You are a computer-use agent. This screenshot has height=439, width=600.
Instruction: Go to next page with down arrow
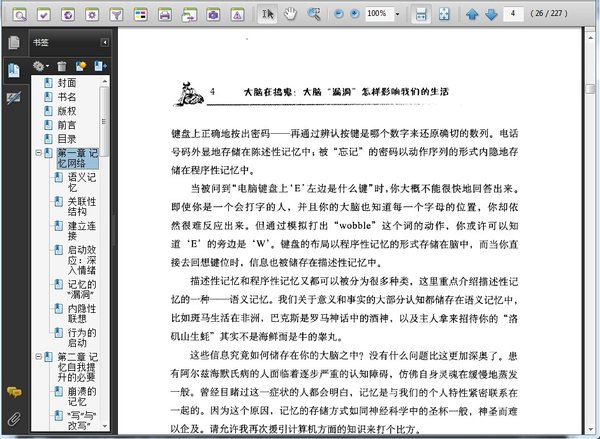(490, 15)
